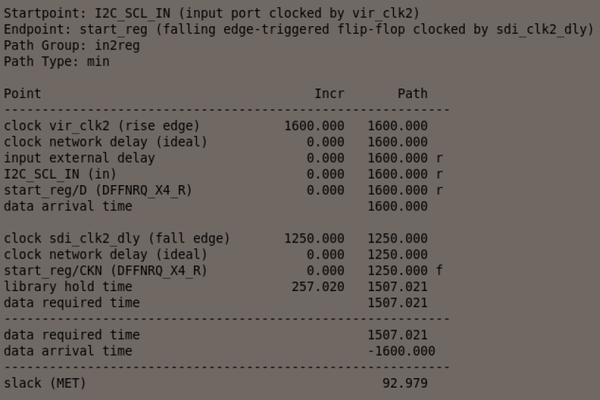600x400 pixels.
Task: Click the clock network delay 1250.000 value
Action: [x=398, y=254]
